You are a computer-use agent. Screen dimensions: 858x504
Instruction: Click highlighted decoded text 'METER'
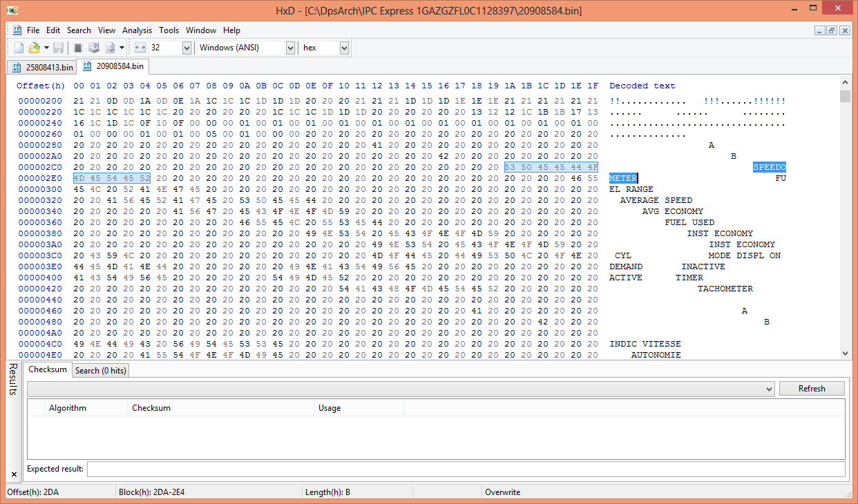[623, 178]
